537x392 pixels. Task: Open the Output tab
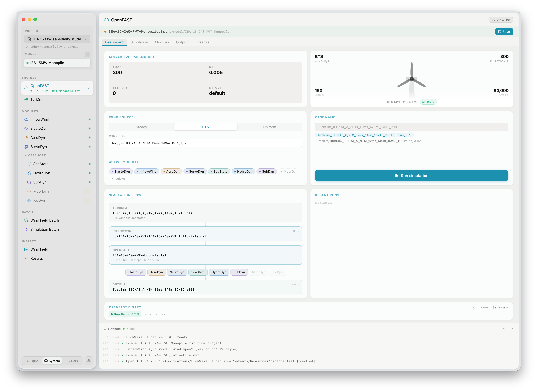coord(182,42)
